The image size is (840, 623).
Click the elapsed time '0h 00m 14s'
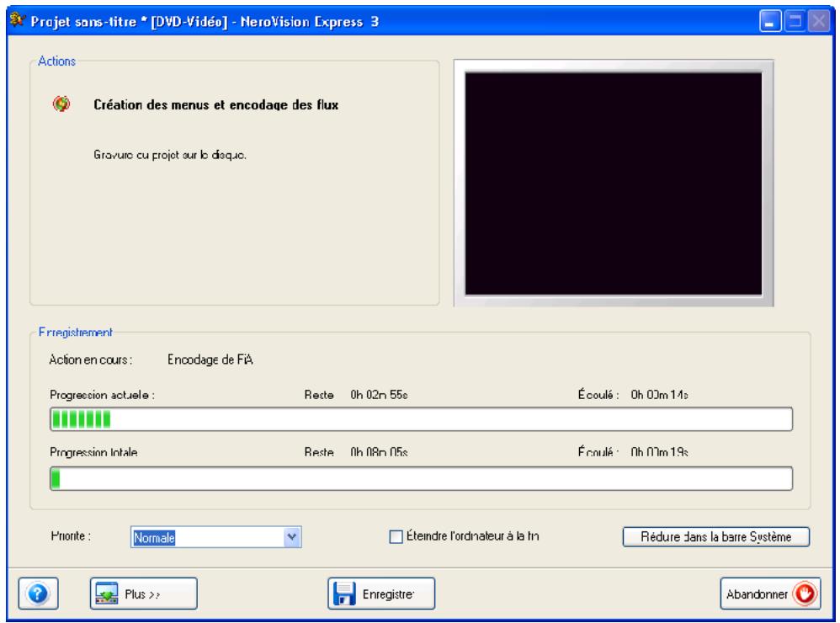click(659, 395)
